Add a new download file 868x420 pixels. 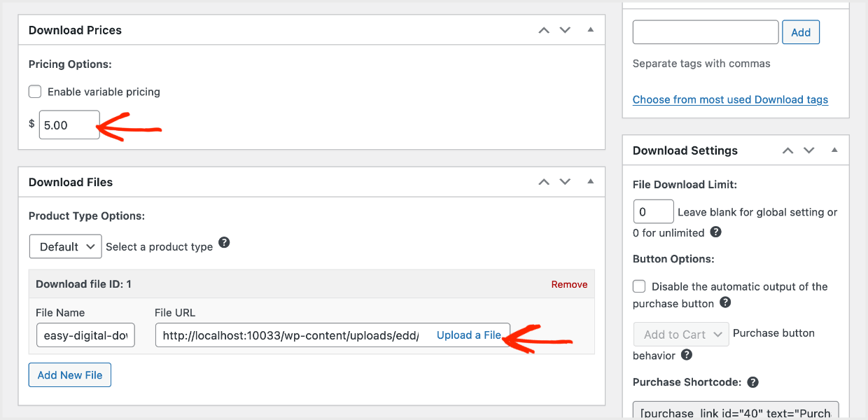coord(70,375)
